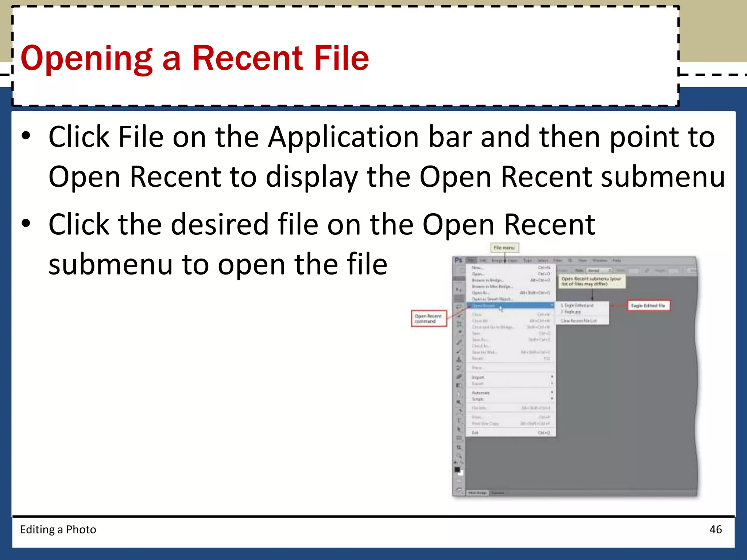Open the File menu
The image size is (747, 560).
(x=472, y=260)
